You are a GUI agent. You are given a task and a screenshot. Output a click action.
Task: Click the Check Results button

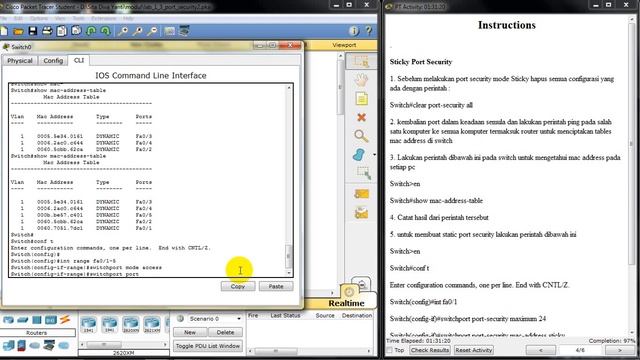tap(430, 350)
